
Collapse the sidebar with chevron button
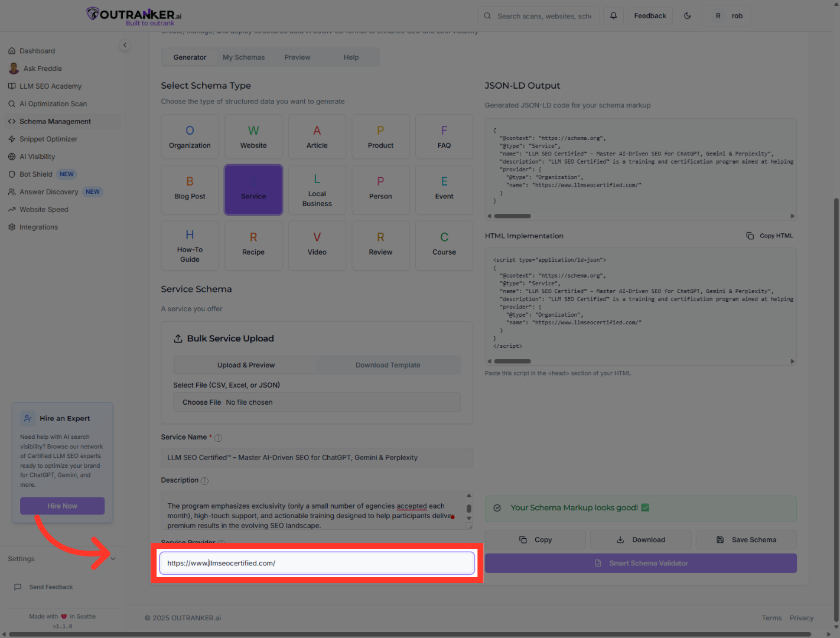pyautogui.click(x=125, y=45)
